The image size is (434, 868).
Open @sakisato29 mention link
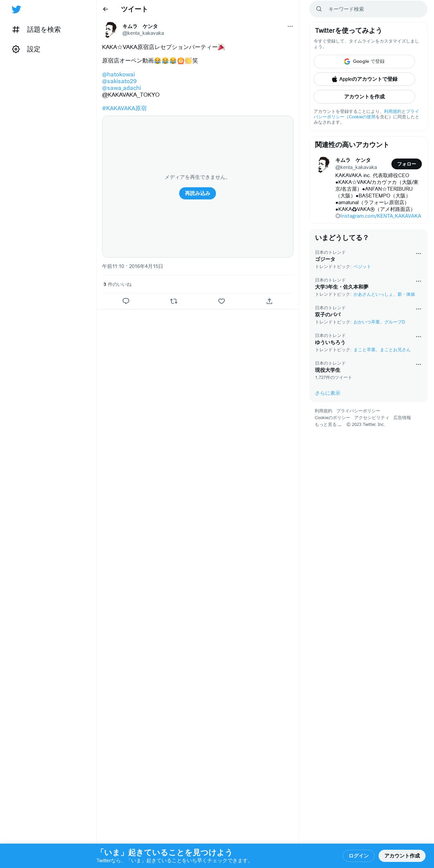119,81
